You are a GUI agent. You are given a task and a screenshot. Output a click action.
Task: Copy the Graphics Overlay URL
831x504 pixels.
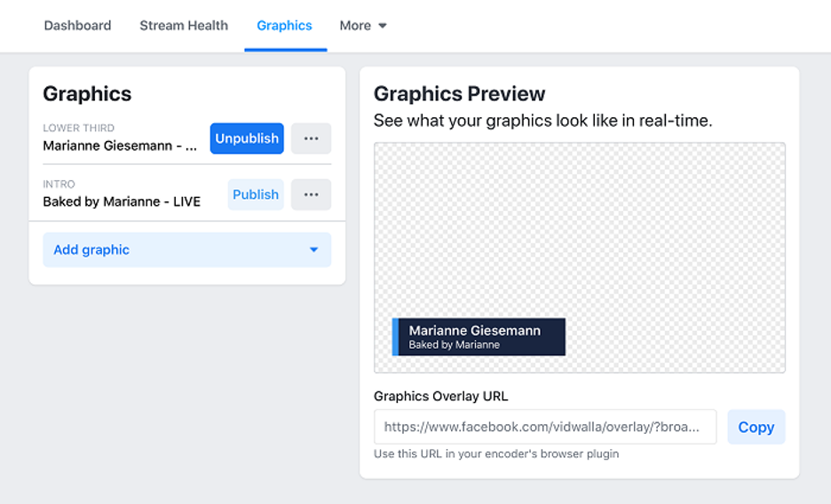[756, 427]
